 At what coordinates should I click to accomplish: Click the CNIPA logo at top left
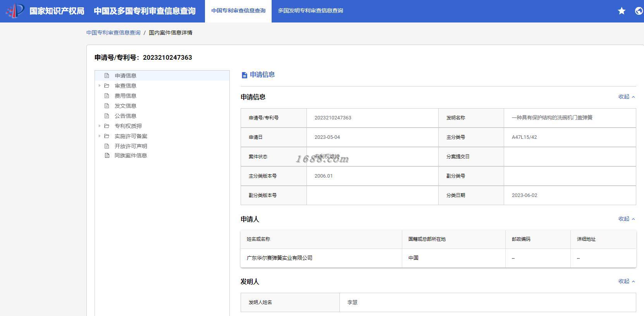pyautogui.click(x=15, y=11)
